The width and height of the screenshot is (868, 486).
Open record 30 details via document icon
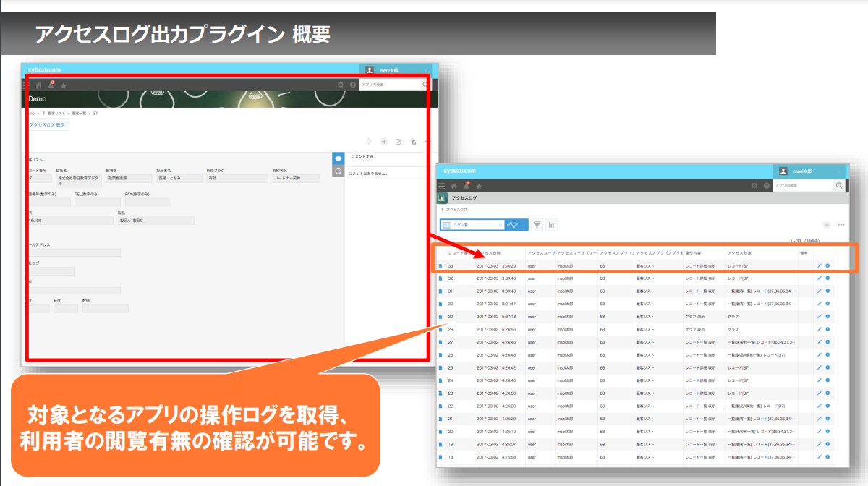pyautogui.click(x=441, y=304)
